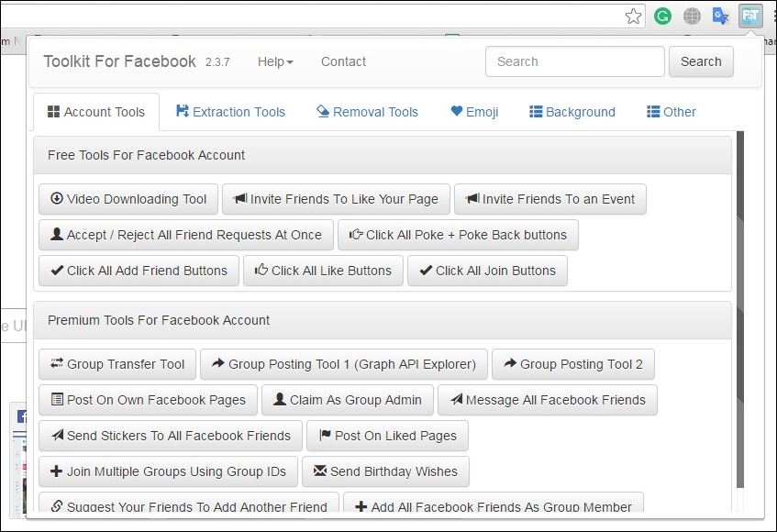Click Send Birthday Wishes
This screenshot has width=777, height=532.
point(385,471)
